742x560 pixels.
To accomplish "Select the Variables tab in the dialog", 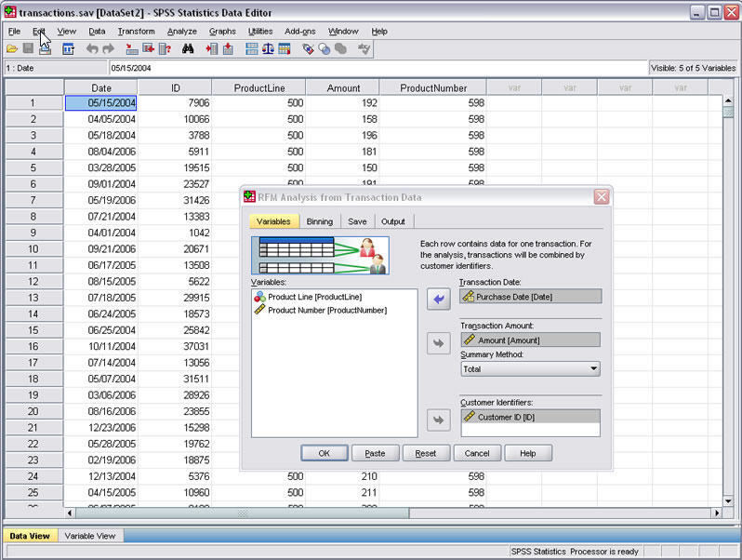I will [x=273, y=221].
